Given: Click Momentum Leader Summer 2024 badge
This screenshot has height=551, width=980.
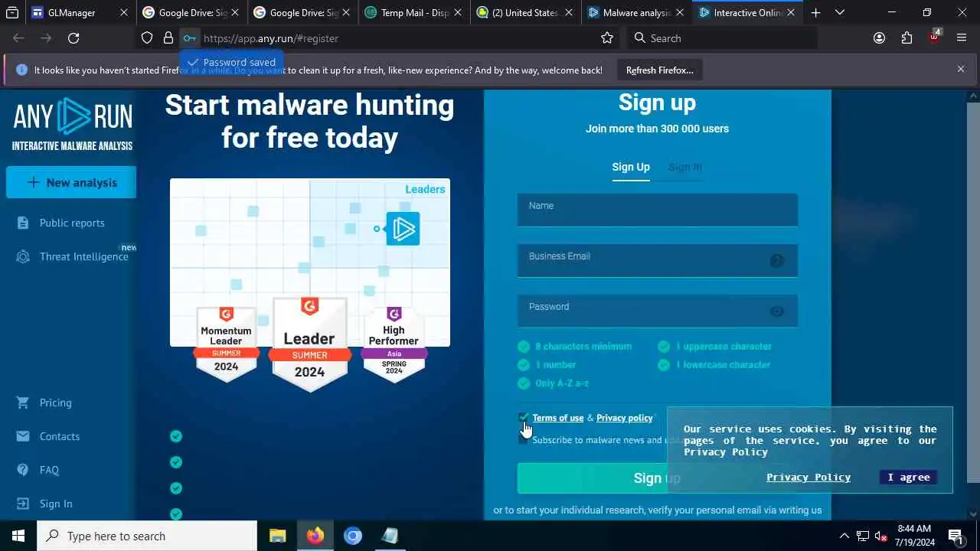Looking at the screenshot, I should click(x=226, y=343).
